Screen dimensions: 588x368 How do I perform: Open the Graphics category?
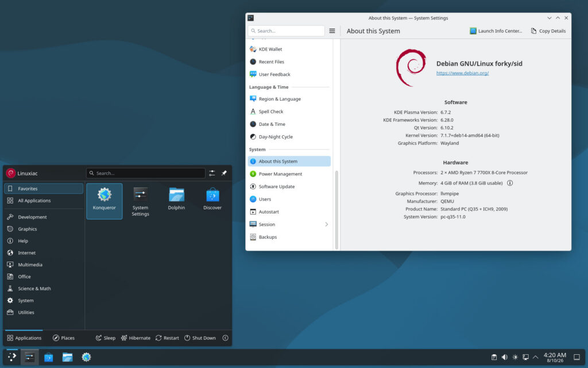(44, 229)
